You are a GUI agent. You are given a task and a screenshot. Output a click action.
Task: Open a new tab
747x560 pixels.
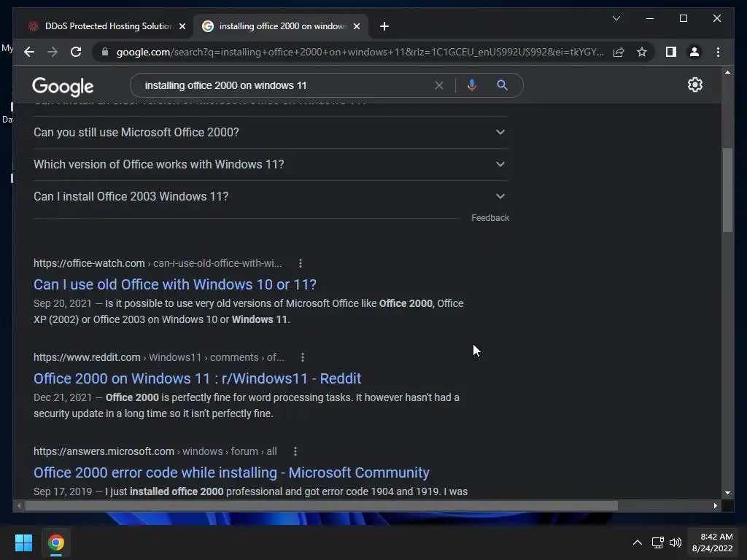[384, 26]
